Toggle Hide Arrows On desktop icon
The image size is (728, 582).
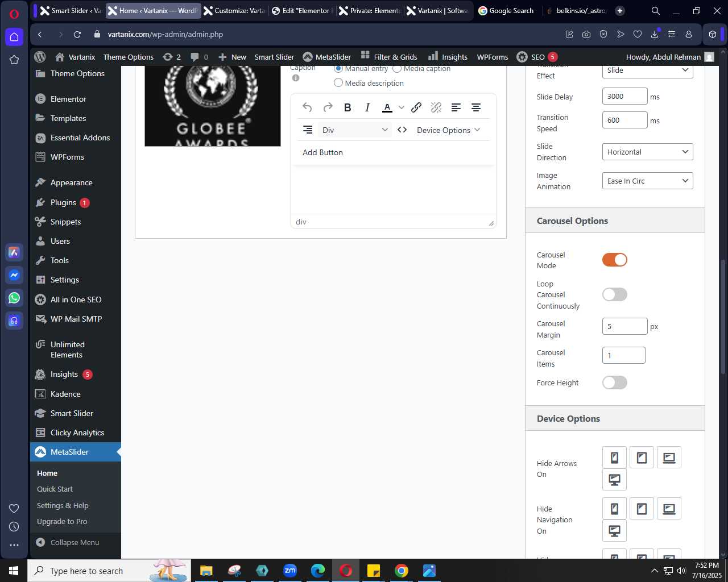(614, 480)
